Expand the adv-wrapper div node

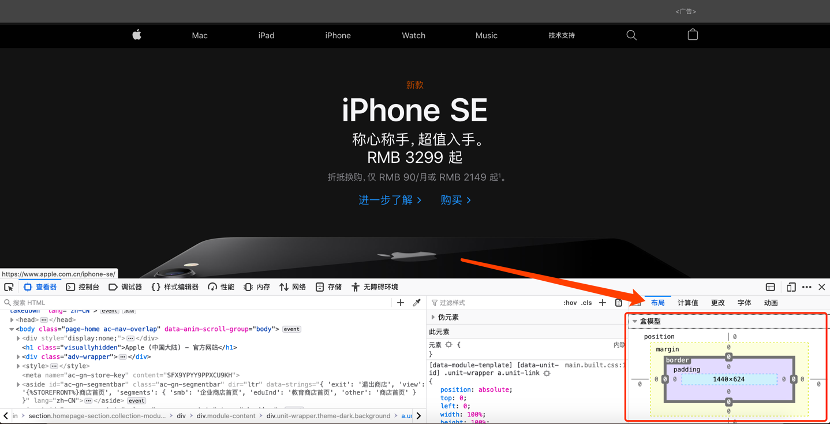[20, 357]
